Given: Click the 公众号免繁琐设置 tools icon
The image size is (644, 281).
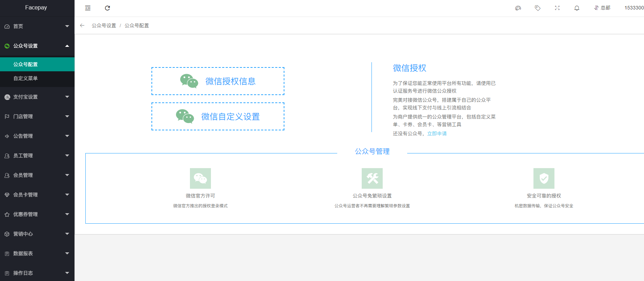Looking at the screenshot, I should click(x=372, y=178).
